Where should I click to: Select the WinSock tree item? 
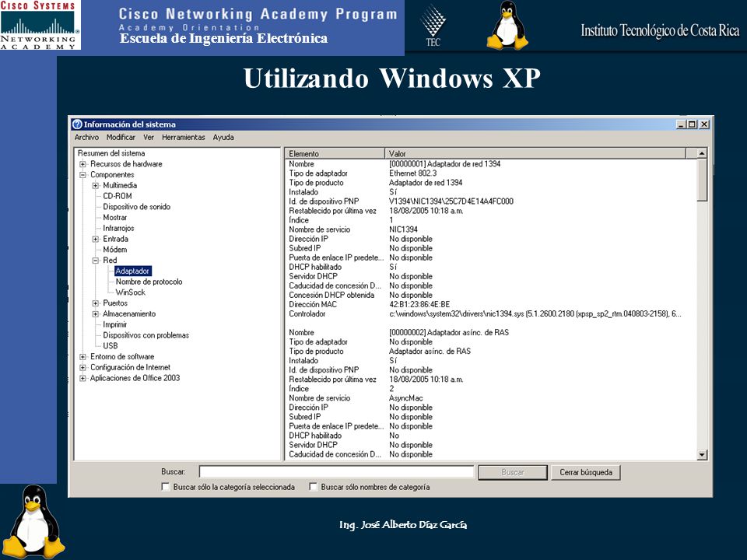click(x=131, y=292)
